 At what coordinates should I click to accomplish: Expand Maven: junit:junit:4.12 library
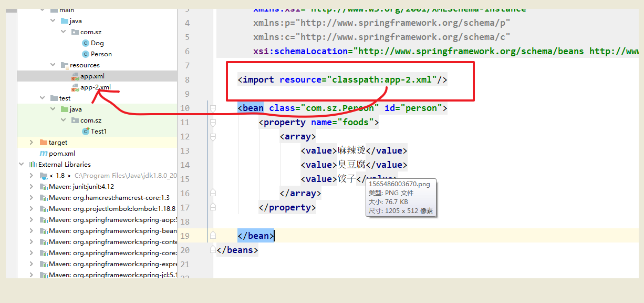tap(32, 187)
